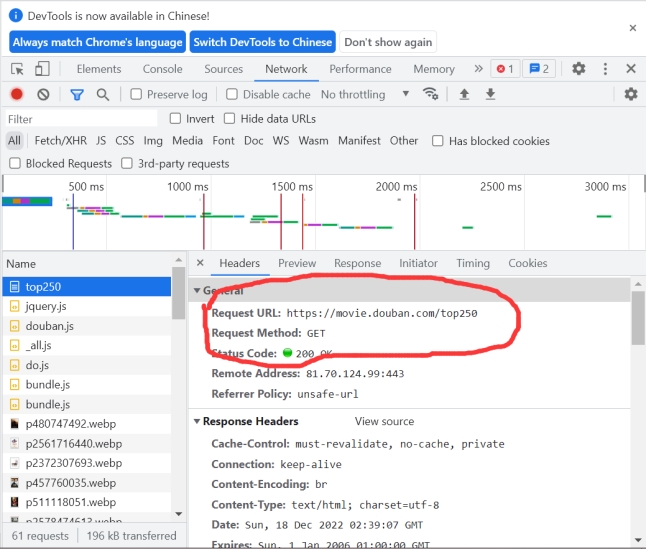This screenshot has width=647, height=549.
Task: Switch to the Performance tab
Action: tap(360, 69)
